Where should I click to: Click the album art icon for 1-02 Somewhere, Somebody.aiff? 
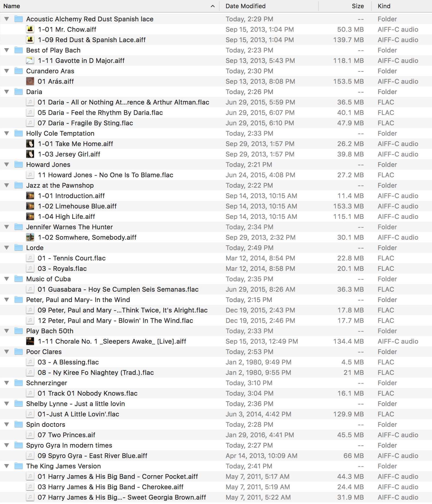(x=30, y=237)
